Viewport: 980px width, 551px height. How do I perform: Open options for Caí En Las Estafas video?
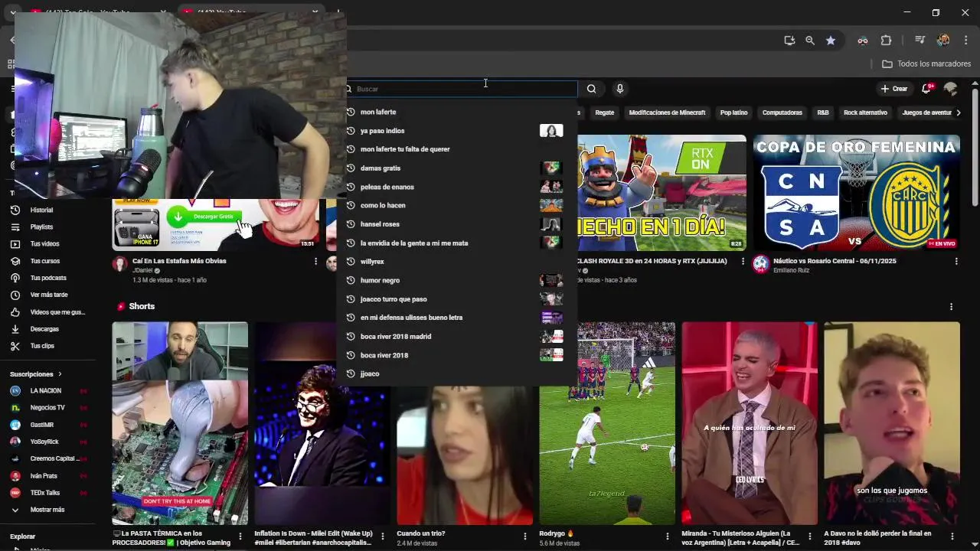pyautogui.click(x=315, y=262)
